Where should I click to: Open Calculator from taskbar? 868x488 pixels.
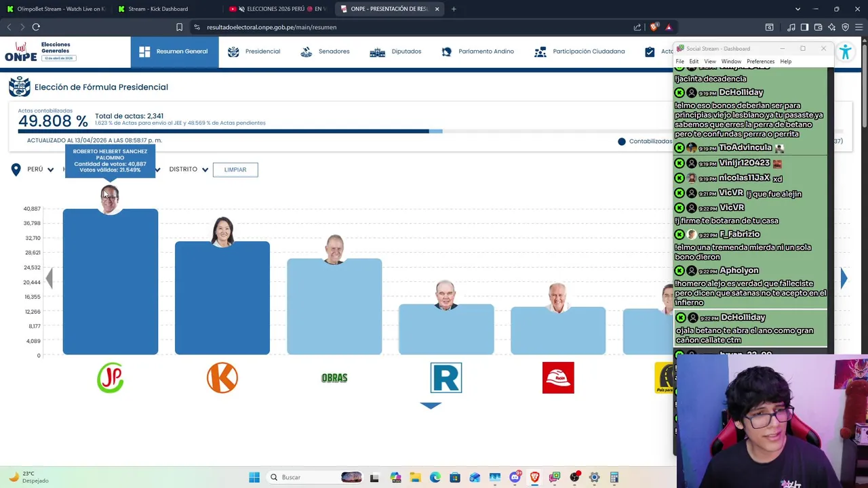point(614,477)
